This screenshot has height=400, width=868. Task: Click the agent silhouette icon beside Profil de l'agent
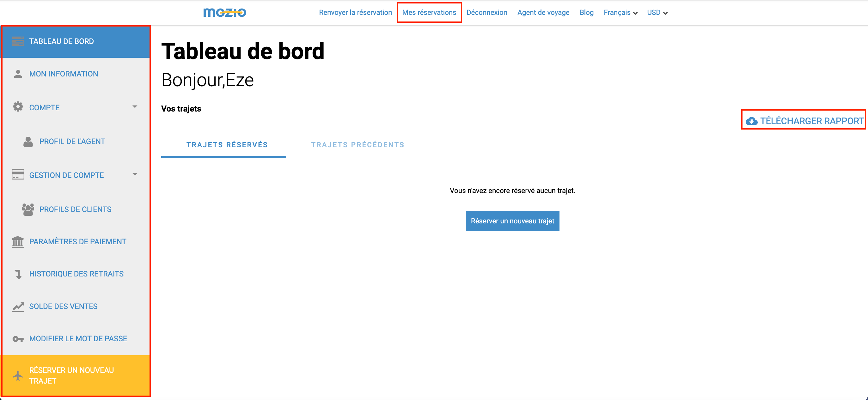click(x=28, y=142)
